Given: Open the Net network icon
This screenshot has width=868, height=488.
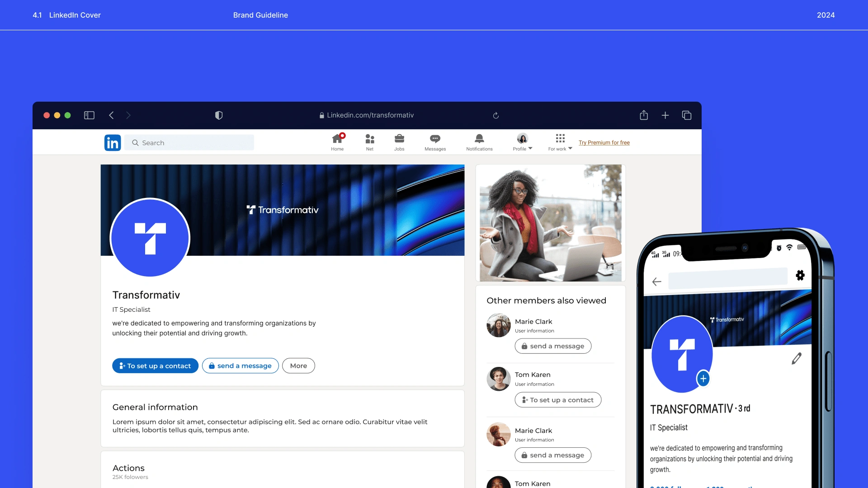Looking at the screenshot, I should (x=370, y=142).
